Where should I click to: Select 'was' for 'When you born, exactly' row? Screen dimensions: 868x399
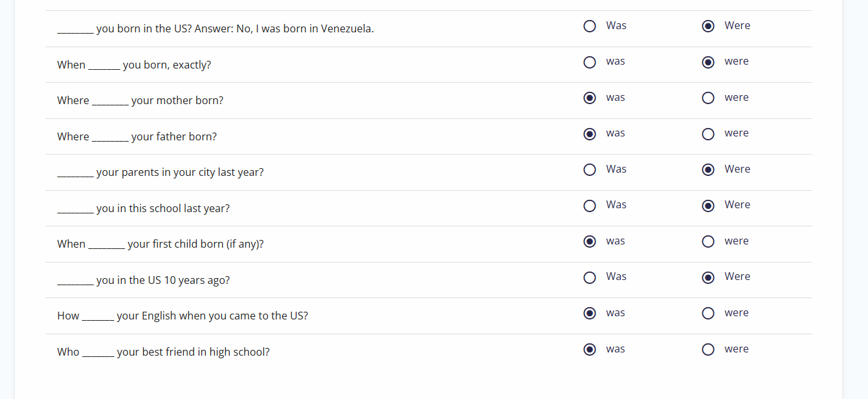590,62
